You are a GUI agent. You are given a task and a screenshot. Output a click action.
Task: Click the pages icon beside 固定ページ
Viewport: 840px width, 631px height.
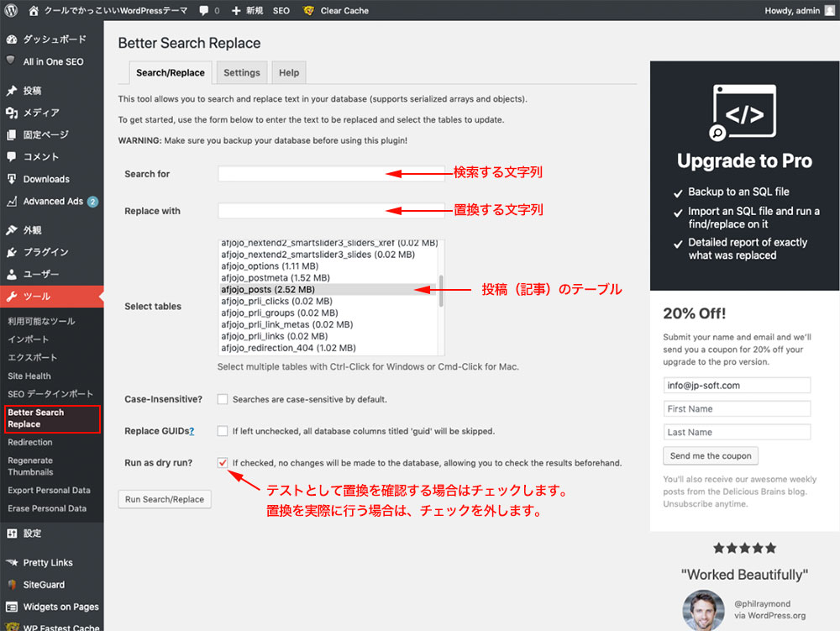[x=11, y=134]
